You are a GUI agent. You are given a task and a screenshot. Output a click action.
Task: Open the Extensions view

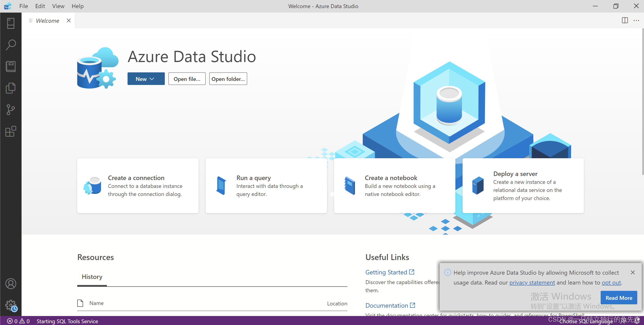[11, 131]
